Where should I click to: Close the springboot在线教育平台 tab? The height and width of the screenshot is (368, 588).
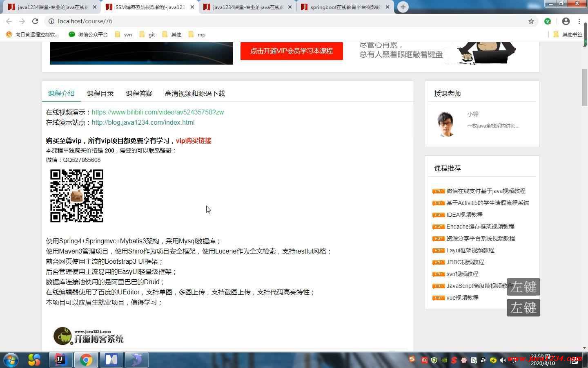point(388,7)
